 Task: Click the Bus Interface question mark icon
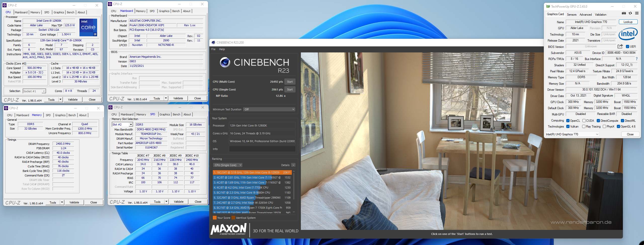(x=637, y=59)
